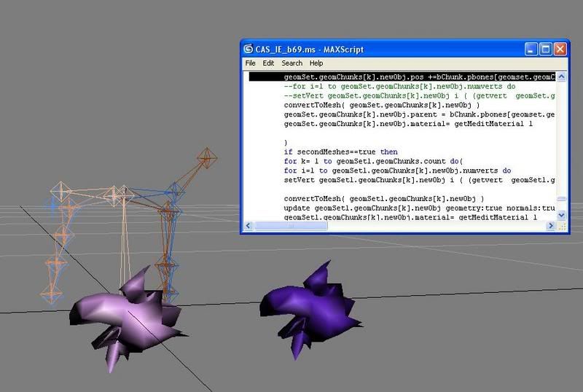Viewport: 583px width, 392px height.
Task: Maximize the MAXScript editor window
Action: tap(546, 49)
